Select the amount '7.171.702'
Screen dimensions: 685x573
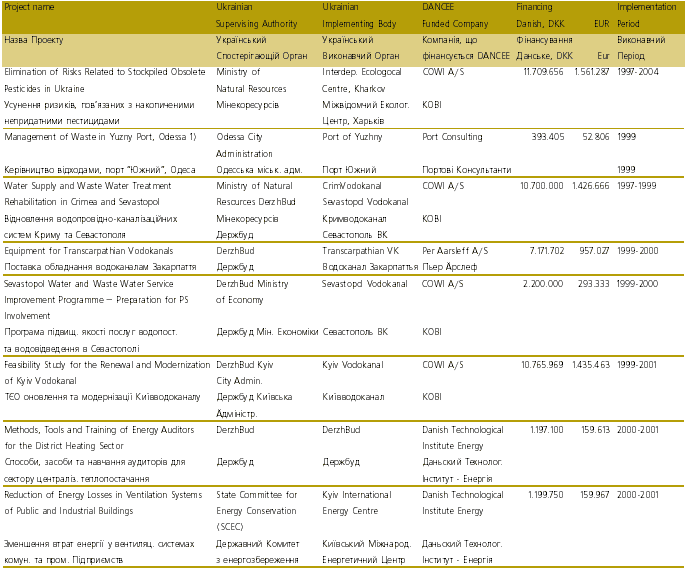pos(547,251)
